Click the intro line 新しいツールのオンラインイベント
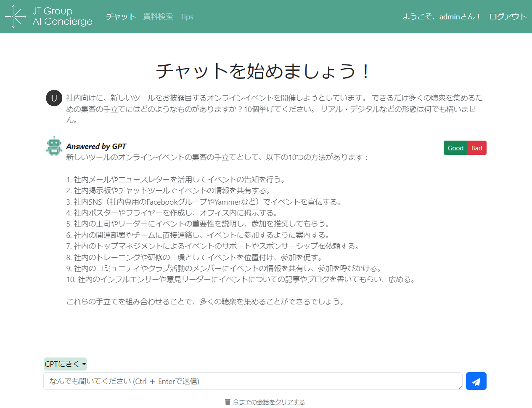 click(x=217, y=157)
